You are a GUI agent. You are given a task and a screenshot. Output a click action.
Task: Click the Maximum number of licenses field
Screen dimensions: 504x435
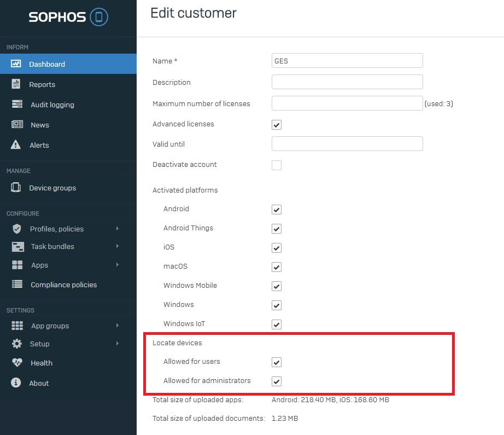(x=347, y=103)
